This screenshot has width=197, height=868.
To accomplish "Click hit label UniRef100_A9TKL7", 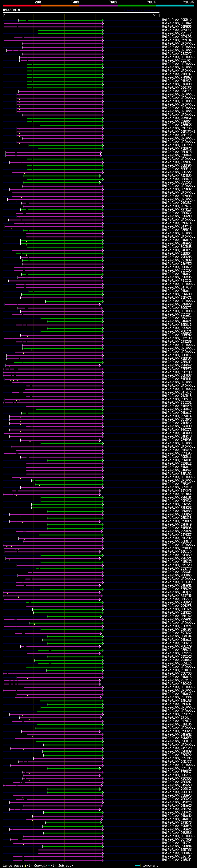I will click(177, 210).
